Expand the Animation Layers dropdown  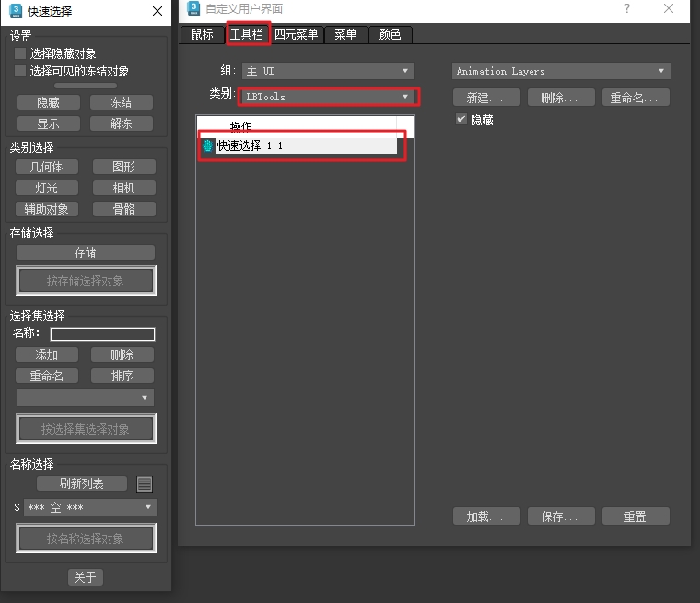pyautogui.click(x=561, y=71)
